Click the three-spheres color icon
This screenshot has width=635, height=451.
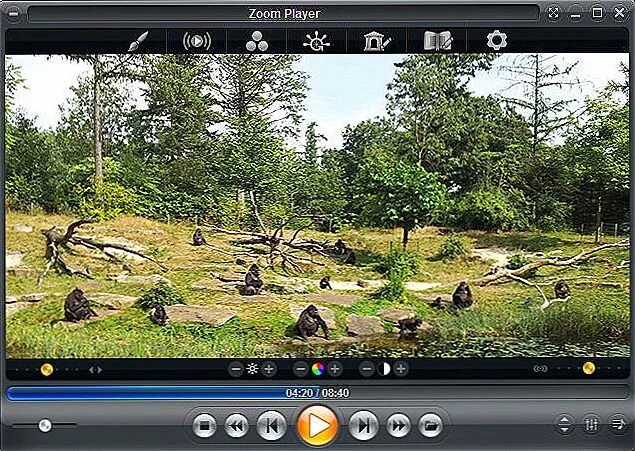[x=257, y=41]
